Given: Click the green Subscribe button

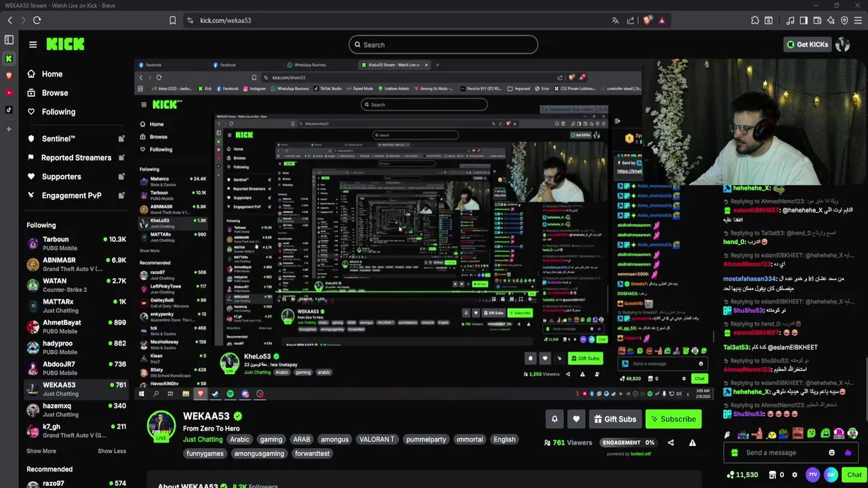Looking at the screenshot, I should point(673,420).
